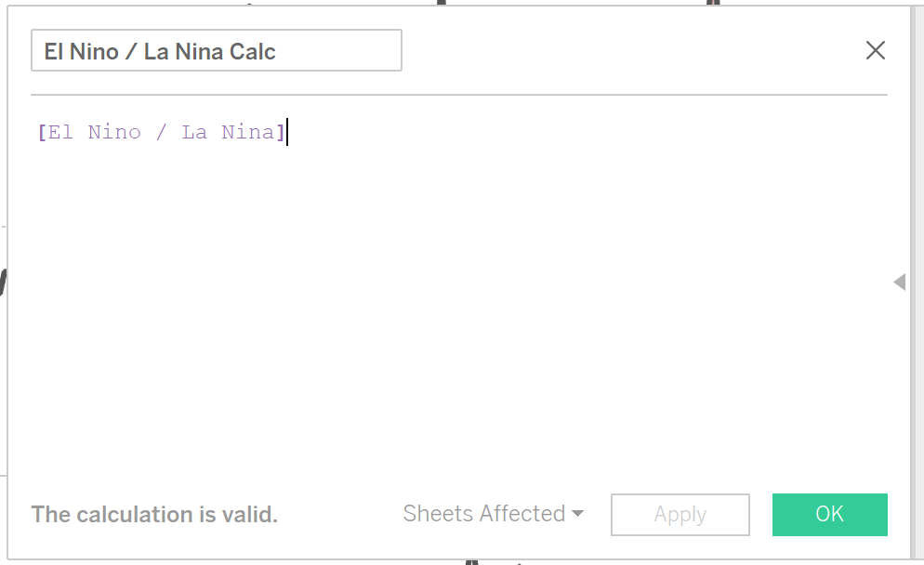The height and width of the screenshot is (565, 924).
Task: Click the Sheets Affected dropdown arrow
Action: pos(577,514)
